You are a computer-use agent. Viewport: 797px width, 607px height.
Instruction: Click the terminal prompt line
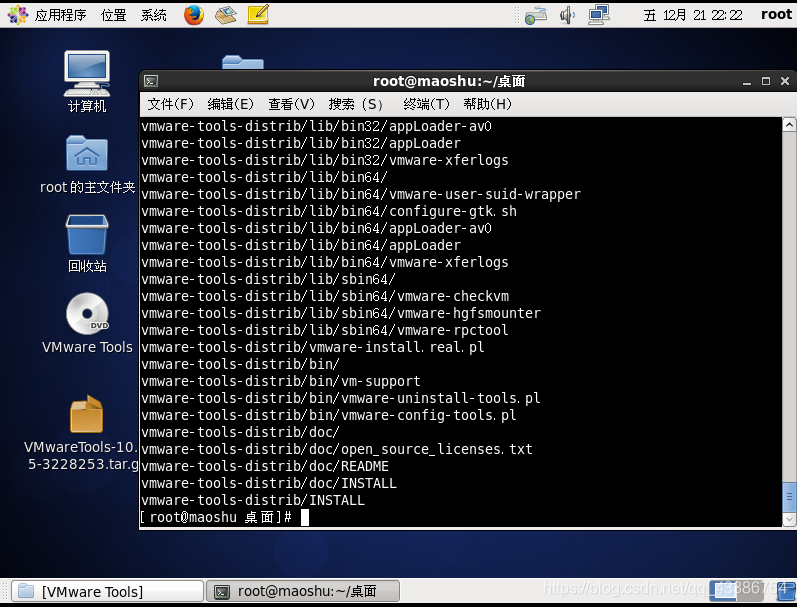tap(225, 518)
